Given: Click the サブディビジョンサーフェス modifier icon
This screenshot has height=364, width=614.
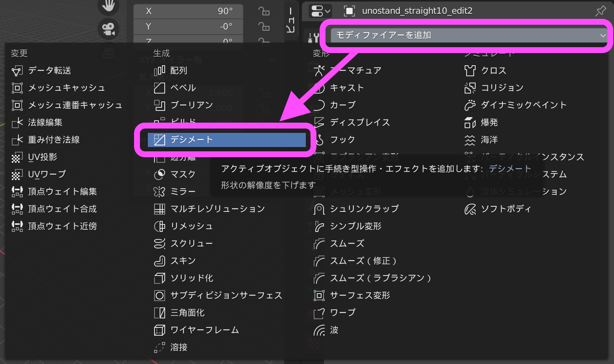Looking at the screenshot, I should [x=160, y=295].
